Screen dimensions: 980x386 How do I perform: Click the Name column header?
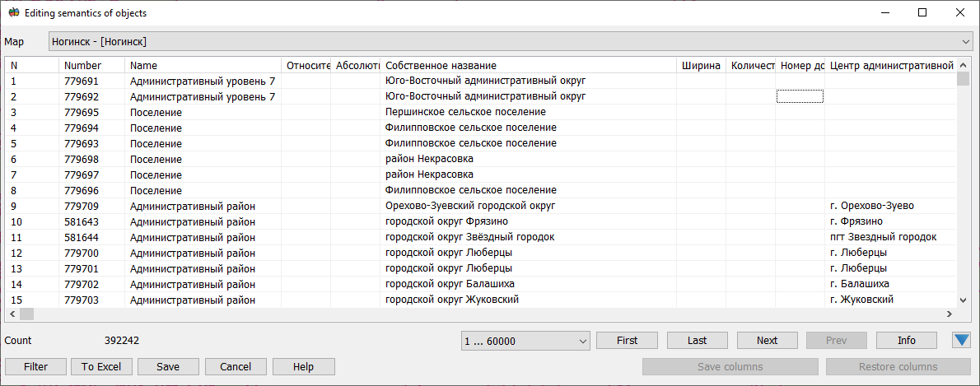[202, 65]
